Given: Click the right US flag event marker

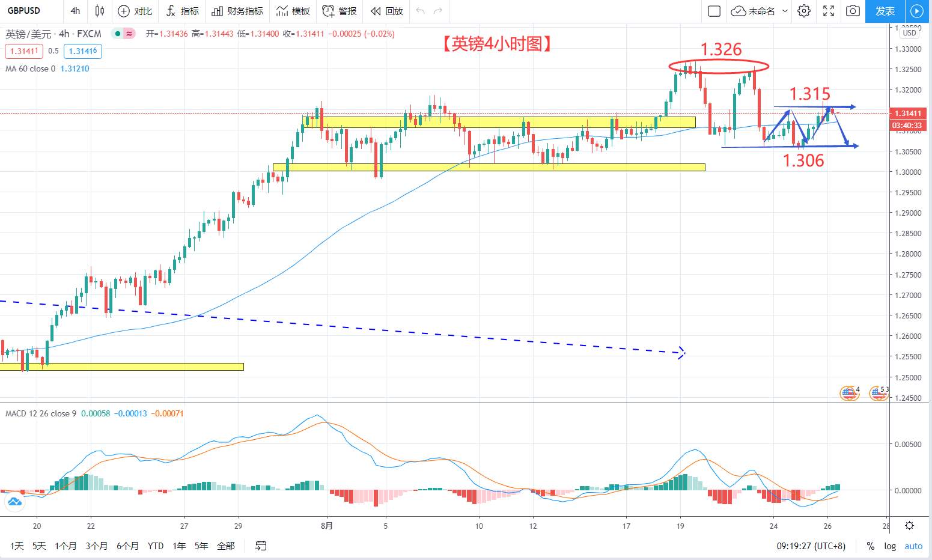Looking at the screenshot, I should (878, 394).
